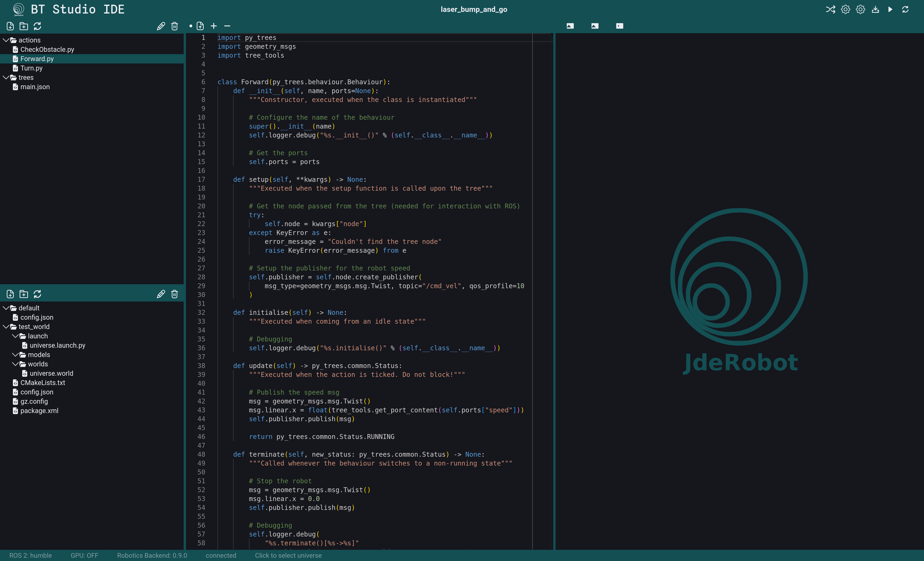Click pencil icon in universe files panel
Viewport: 924px width, 561px height.
161,294
